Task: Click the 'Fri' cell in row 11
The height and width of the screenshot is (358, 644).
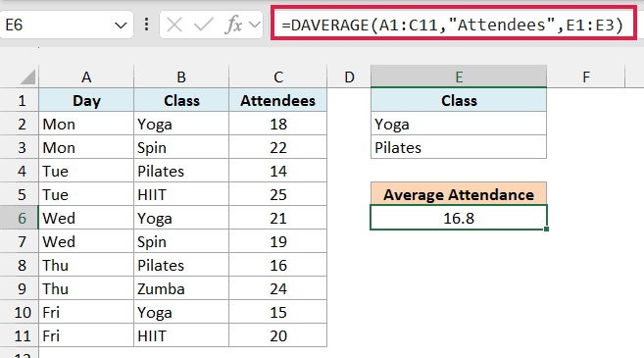Action: [x=86, y=335]
